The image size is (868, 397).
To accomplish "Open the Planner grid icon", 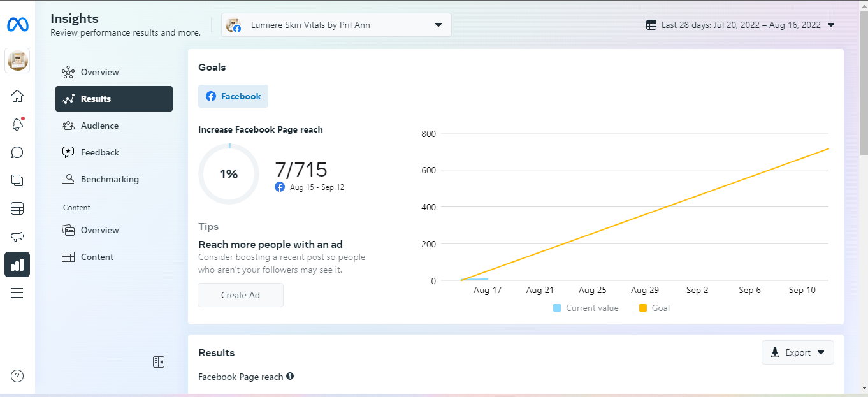I will coord(17,208).
